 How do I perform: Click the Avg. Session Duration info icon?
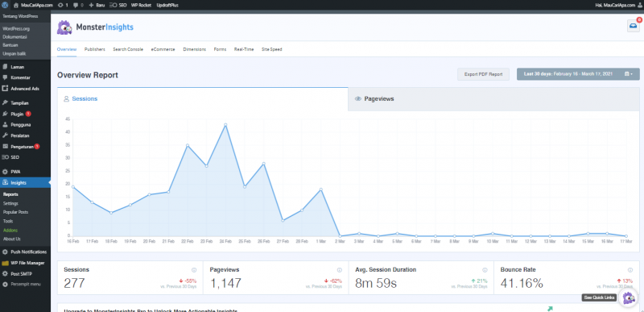click(x=485, y=270)
